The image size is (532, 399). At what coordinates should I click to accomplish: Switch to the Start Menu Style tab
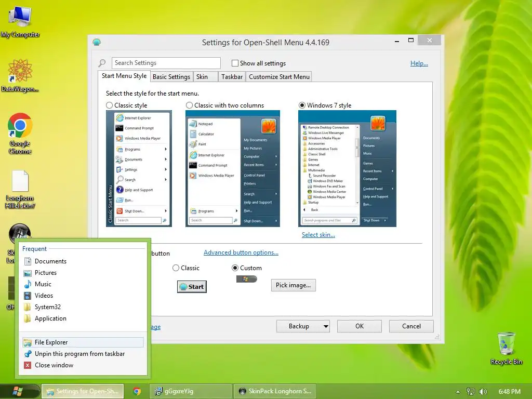(x=124, y=76)
